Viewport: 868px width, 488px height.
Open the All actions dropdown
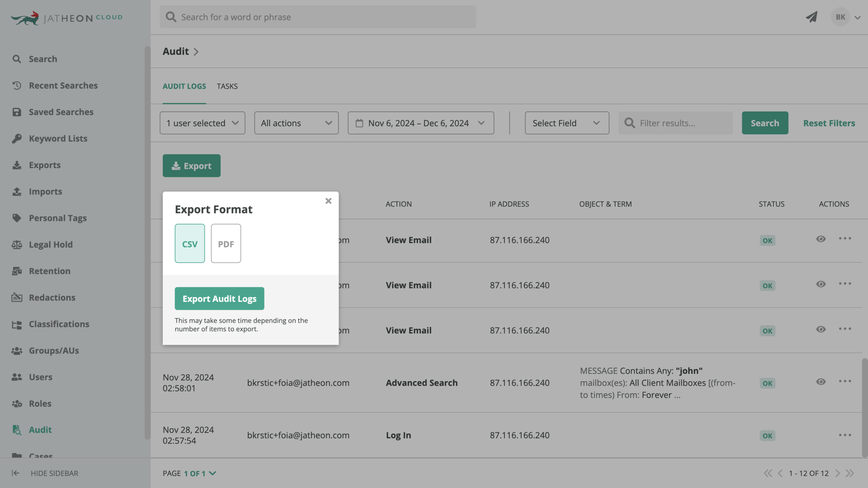296,123
